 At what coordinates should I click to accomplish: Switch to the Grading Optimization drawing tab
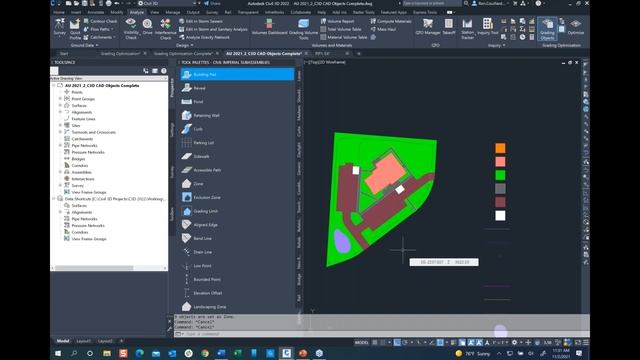(x=120, y=53)
